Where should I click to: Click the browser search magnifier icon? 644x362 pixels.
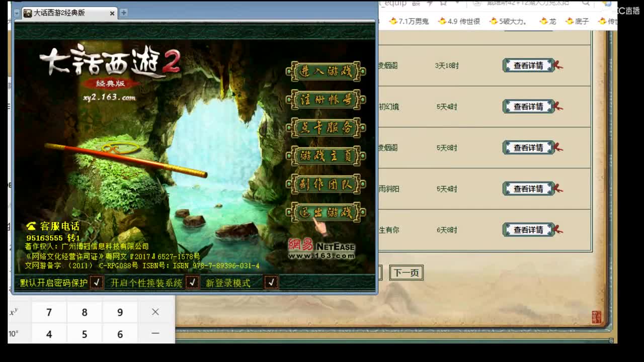click(586, 3)
